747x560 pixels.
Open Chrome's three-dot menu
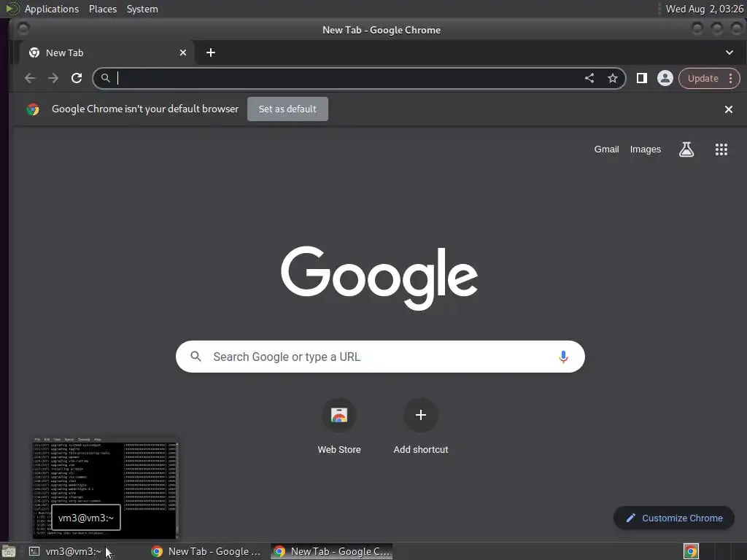(x=730, y=78)
